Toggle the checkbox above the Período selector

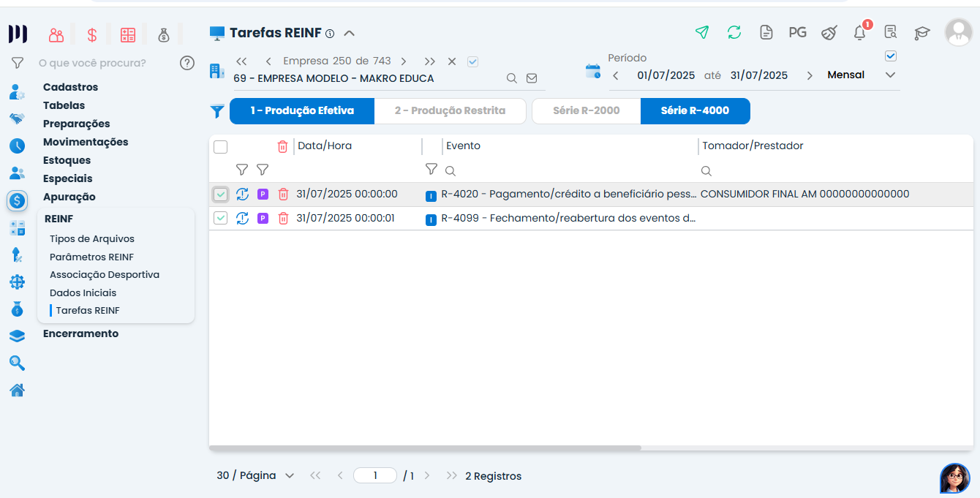(x=890, y=56)
